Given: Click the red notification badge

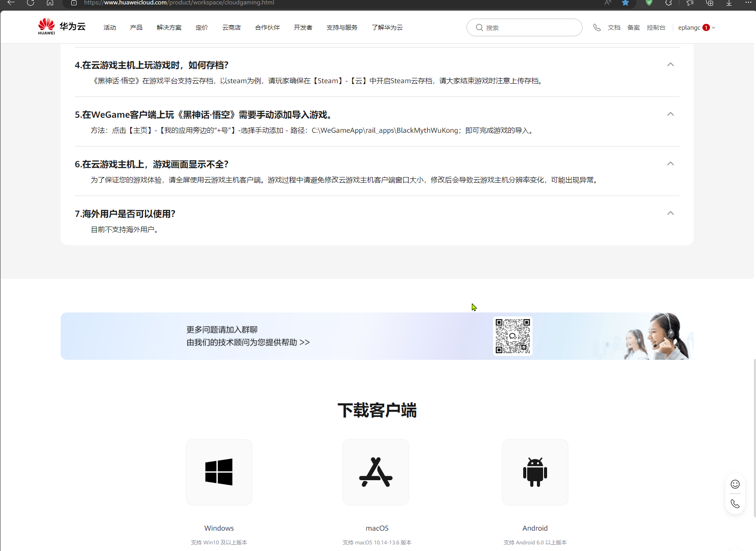Looking at the screenshot, I should click(706, 27).
